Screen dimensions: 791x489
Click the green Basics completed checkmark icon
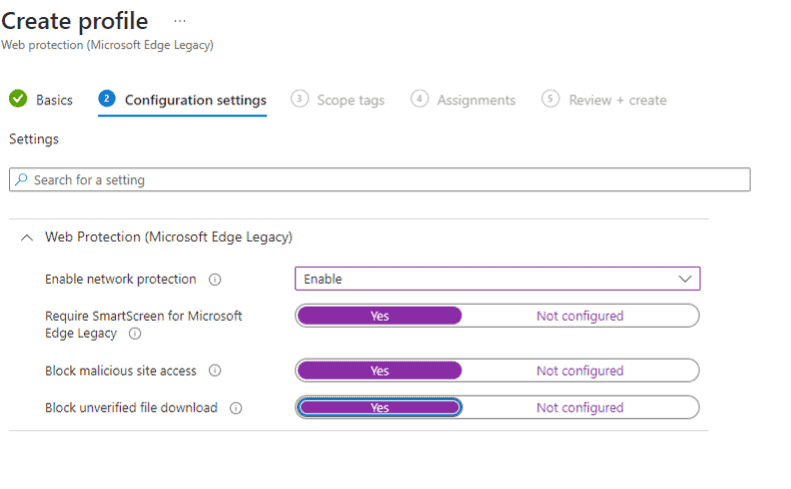tap(18, 99)
